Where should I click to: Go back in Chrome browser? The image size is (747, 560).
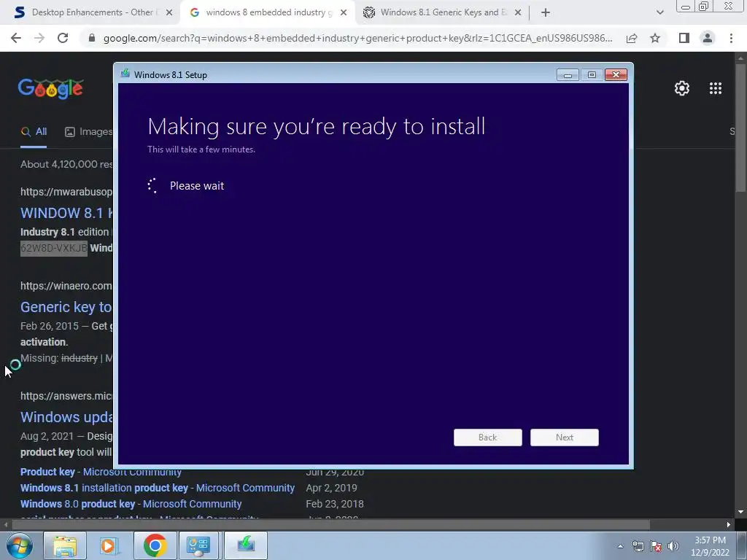click(16, 38)
